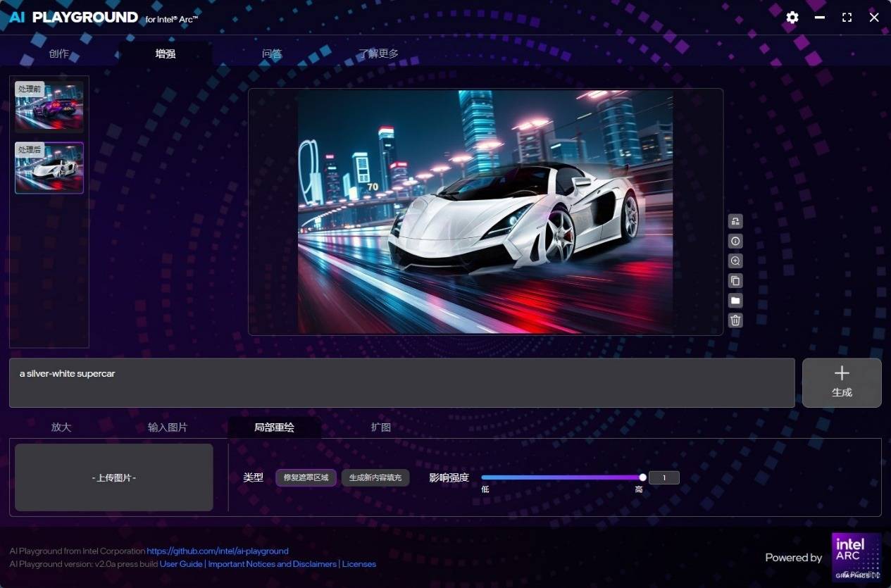This screenshot has width=891, height=588.
Task: Click the magnifier zoom-in icon
Action: [x=735, y=261]
